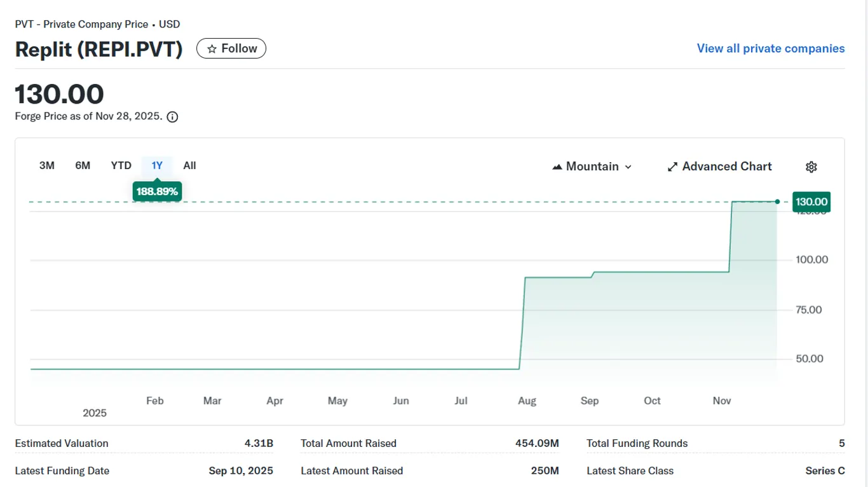Screen dimensions: 868x487
Task: Click the mountain chart type icon
Action: pos(557,167)
